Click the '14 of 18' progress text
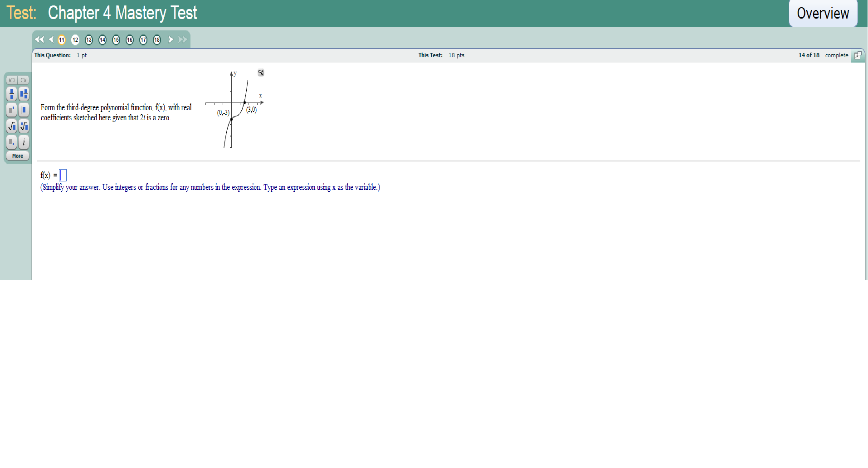The width and height of the screenshot is (868, 468). coord(809,55)
